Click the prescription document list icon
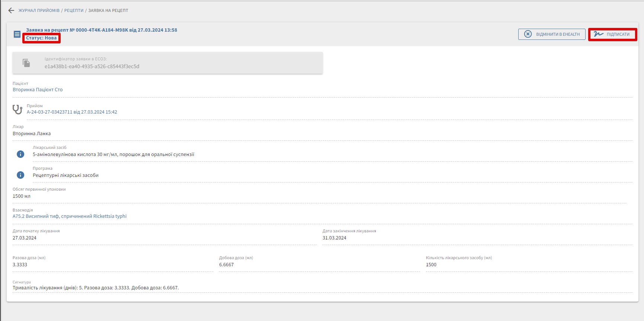 [17, 34]
